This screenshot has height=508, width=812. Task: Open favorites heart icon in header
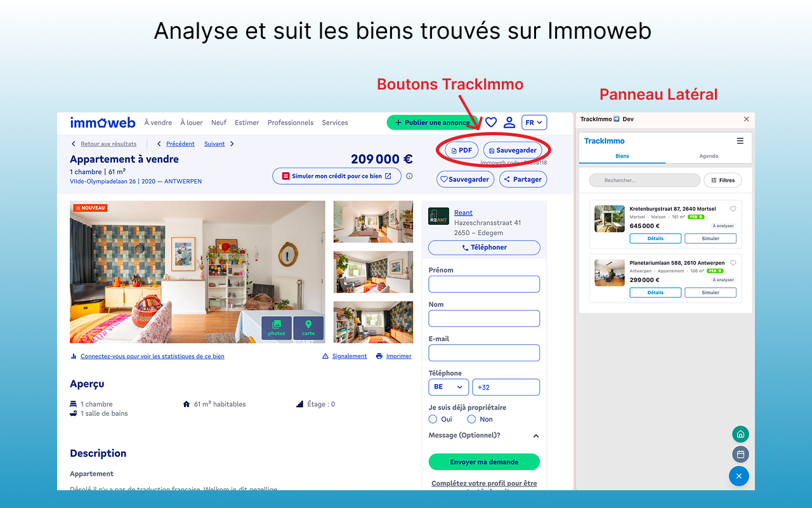[x=491, y=123]
